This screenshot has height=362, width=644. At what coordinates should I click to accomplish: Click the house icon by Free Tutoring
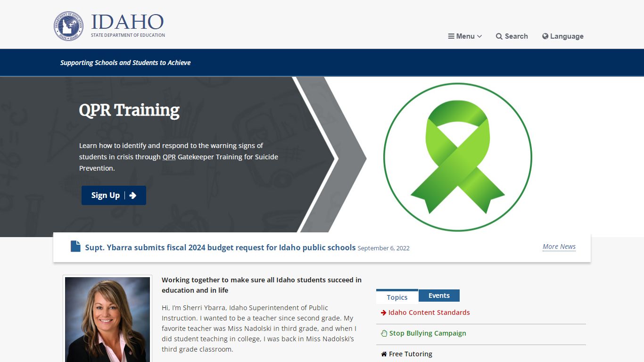[384, 354]
